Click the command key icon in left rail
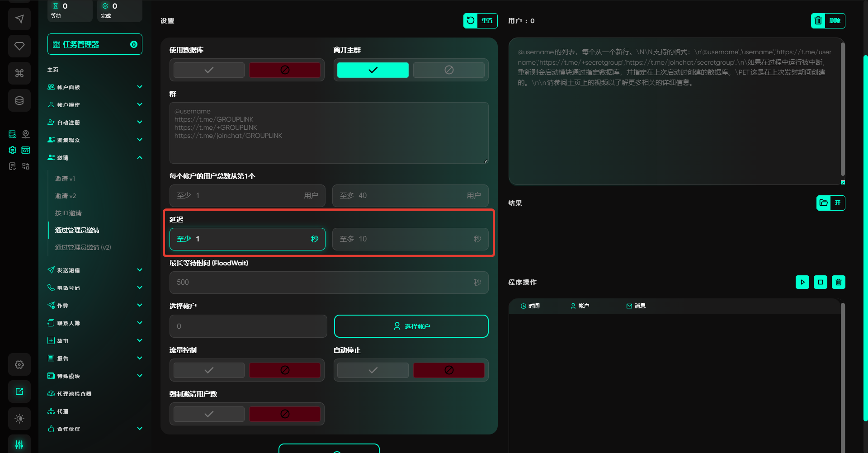This screenshot has width=868, height=453. coord(19,73)
